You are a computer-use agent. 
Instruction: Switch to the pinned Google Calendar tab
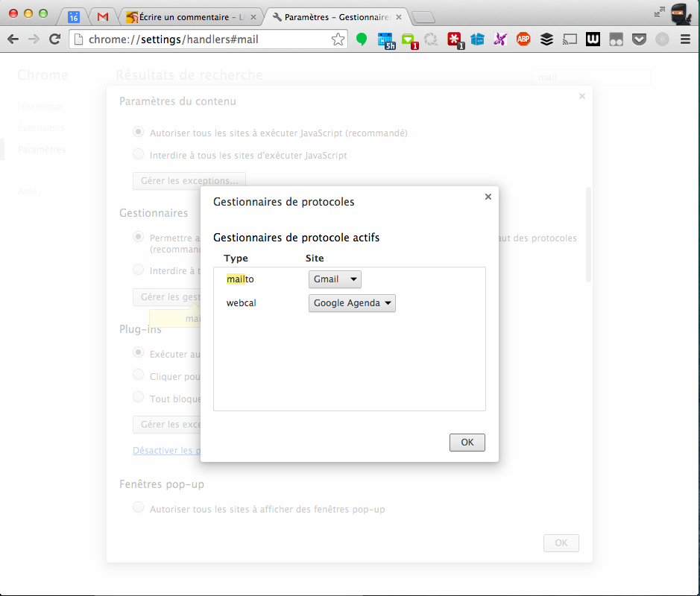pyautogui.click(x=74, y=17)
